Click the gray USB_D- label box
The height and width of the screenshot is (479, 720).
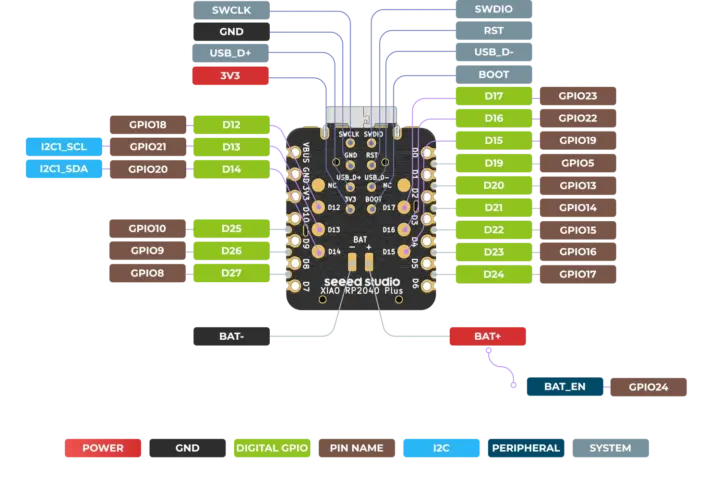pos(494,52)
